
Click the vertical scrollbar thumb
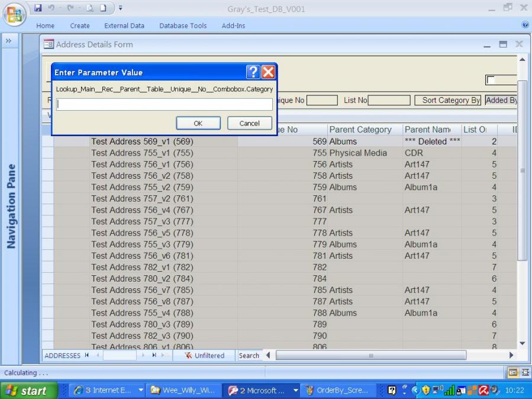tap(523, 170)
